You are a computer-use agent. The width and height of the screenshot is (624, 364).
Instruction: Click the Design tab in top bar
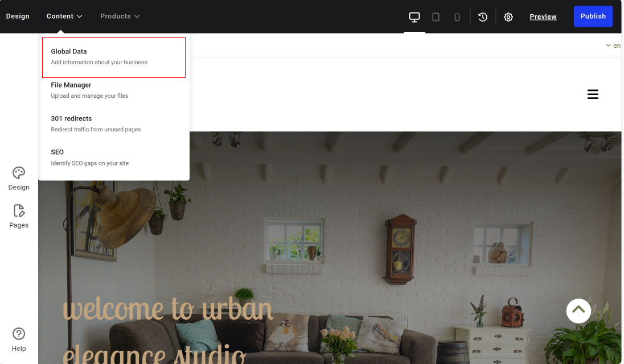point(18,16)
